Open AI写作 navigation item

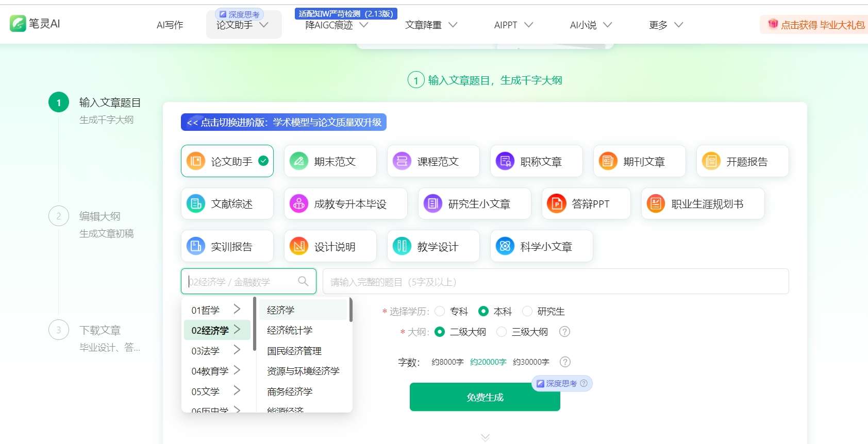pos(170,25)
